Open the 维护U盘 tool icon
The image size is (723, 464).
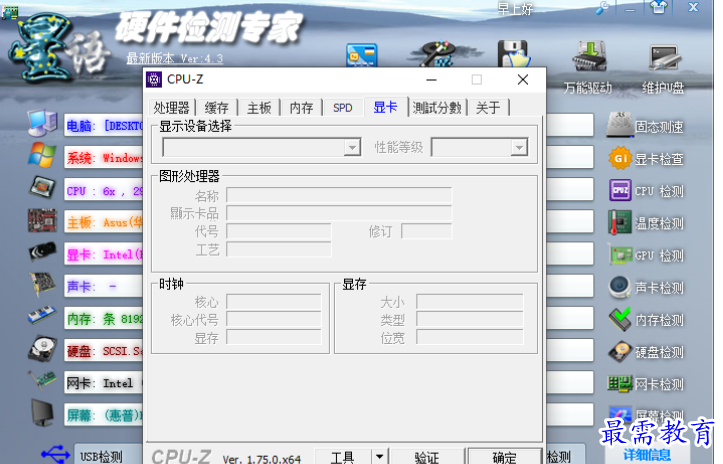pyautogui.click(x=664, y=58)
